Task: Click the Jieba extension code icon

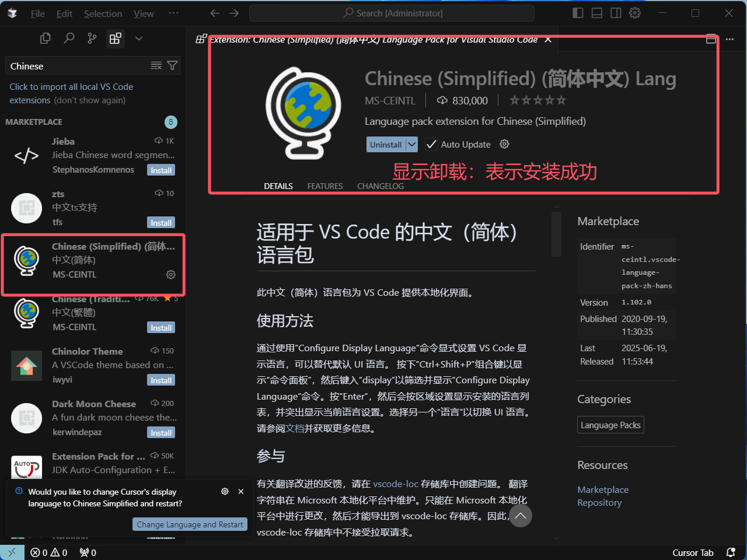Action: [27, 156]
